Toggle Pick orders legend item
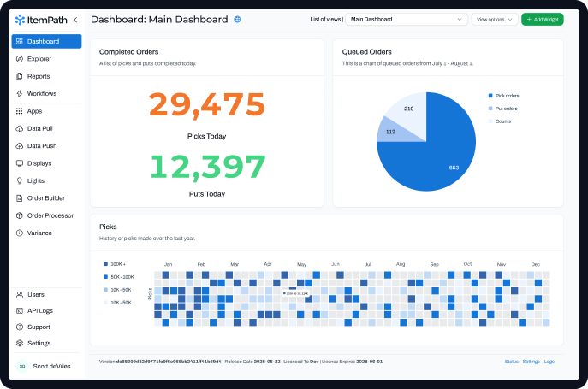Image resolution: width=588 pixels, height=389 pixels. pyautogui.click(x=503, y=96)
